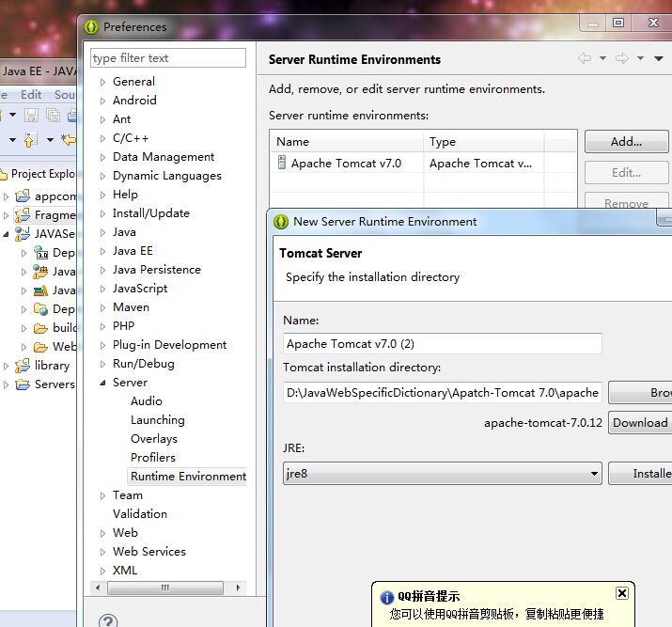Collapse the Server preferences node
This screenshot has height=627, width=672.
pyautogui.click(x=102, y=383)
